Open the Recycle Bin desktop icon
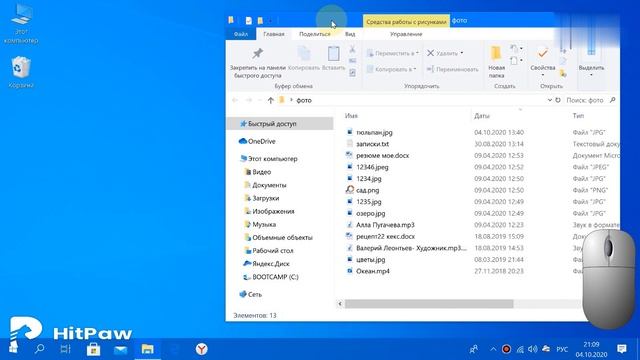 click(21, 72)
